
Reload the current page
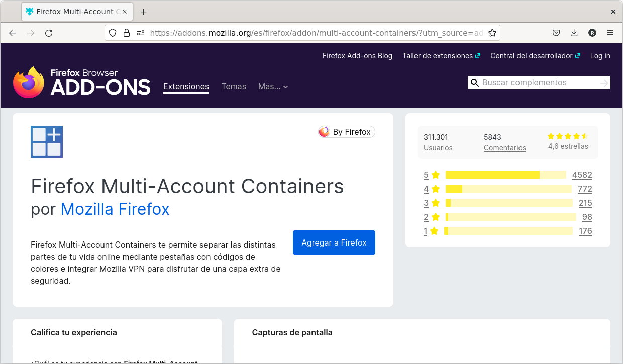coord(49,33)
